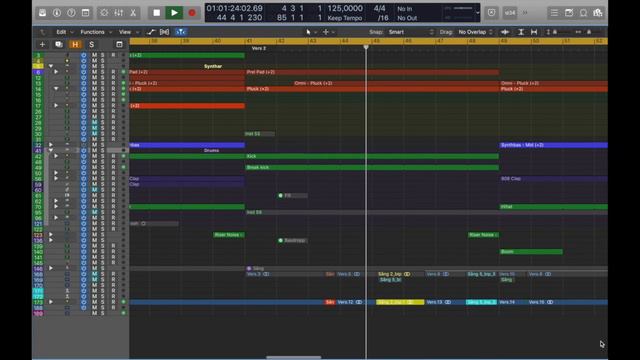The height and width of the screenshot is (360, 640).
Task: Select the Boom region
Action: pyautogui.click(x=531, y=252)
